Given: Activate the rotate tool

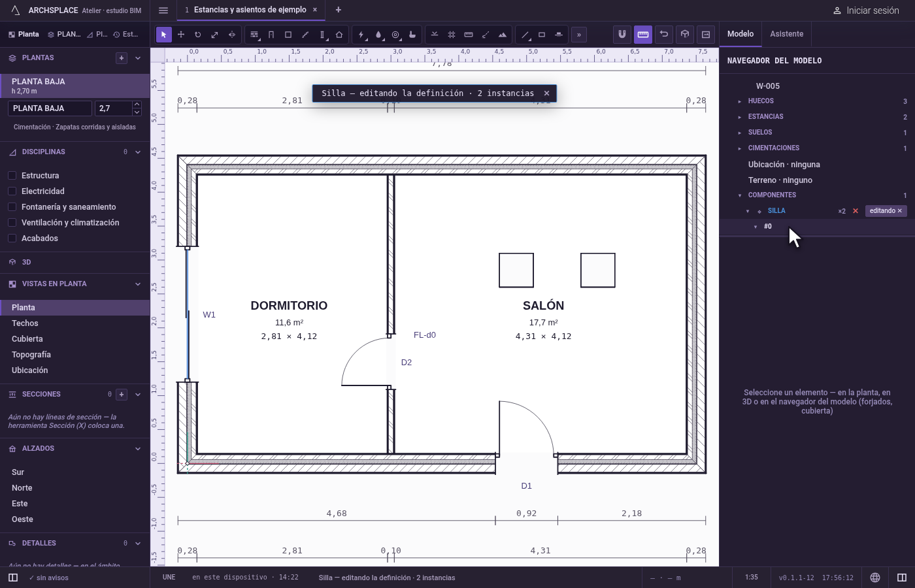Looking at the screenshot, I should point(197,35).
